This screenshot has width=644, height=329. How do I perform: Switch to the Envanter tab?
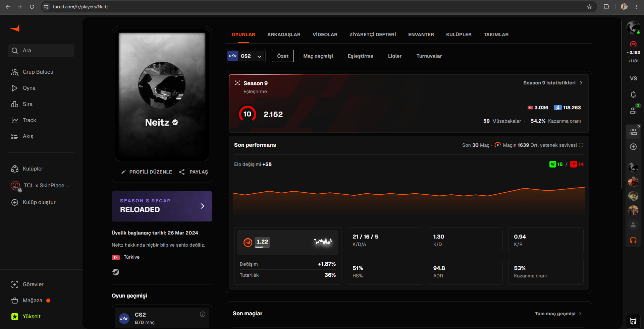click(x=421, y=35)
